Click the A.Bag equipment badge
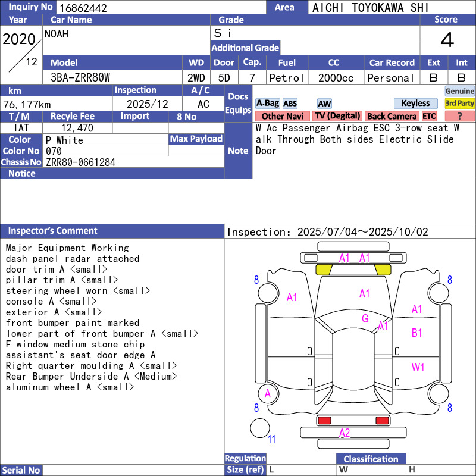The width and height of the screenshot is (476, 476). tap(267, 104)
